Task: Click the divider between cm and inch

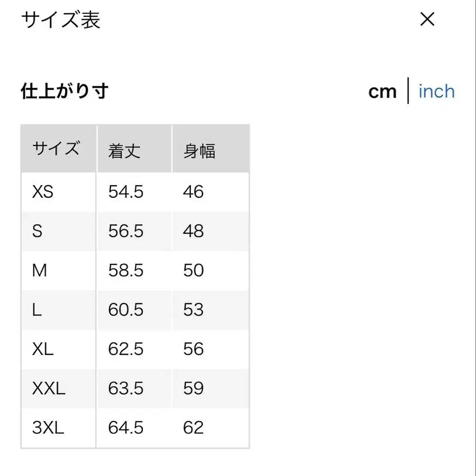Action: coord(408,91)
